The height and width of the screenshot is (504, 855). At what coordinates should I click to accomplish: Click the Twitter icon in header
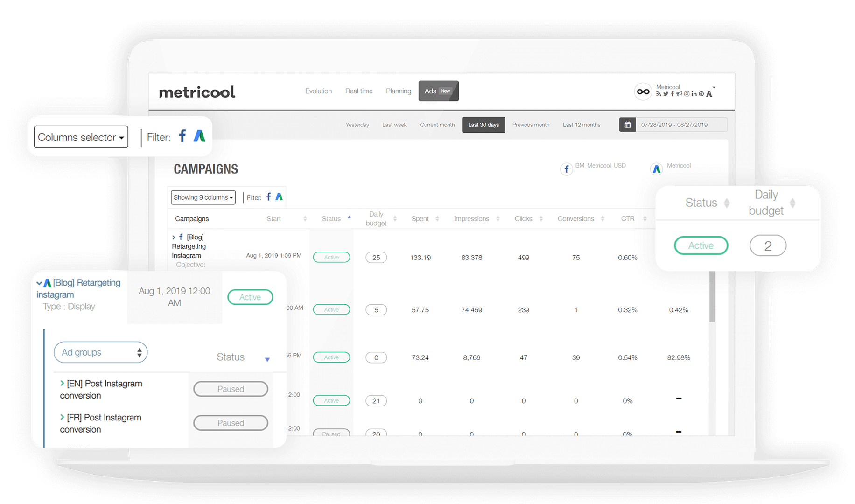pos(666,94)
